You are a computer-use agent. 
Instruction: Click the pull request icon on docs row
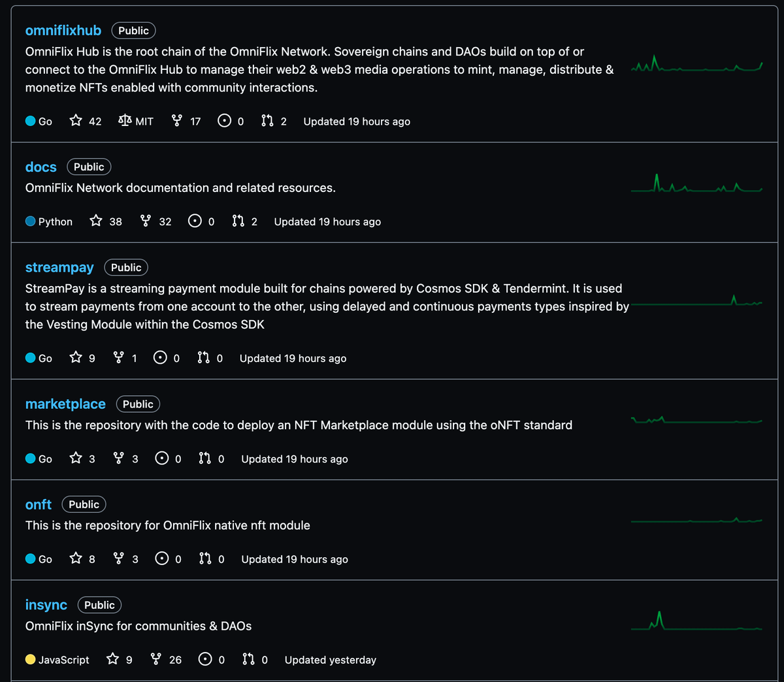pos(238,221)
